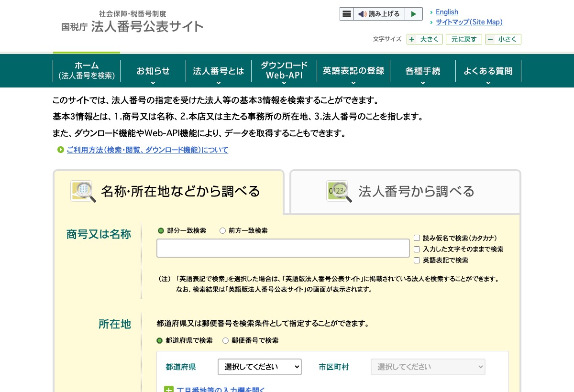Check 英語表記で検索 box

417,261
